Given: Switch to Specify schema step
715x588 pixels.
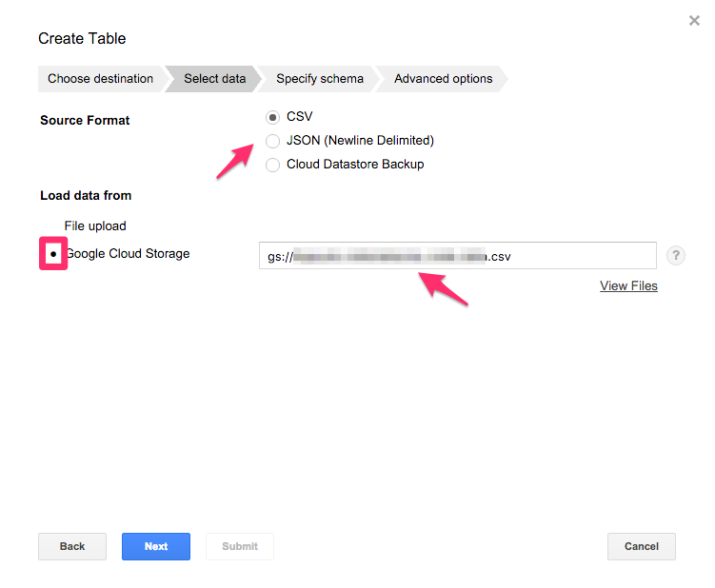Looking at the screenshot, I should pos(320,79).
